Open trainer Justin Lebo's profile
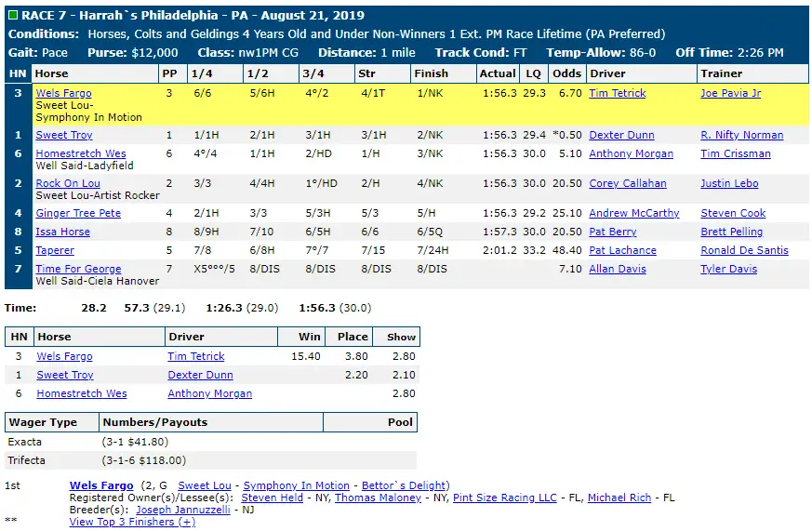The image size is (812, 531). (x=729, y=183)
